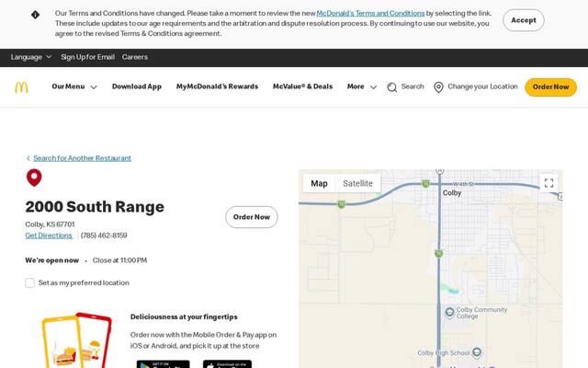
Task: Expand the Our Menu dropdown
Action: tap(74, 86)
